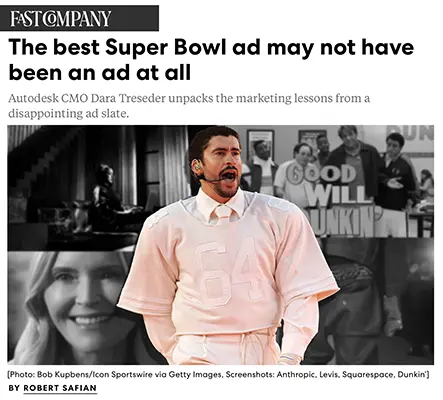This screenshot has height=400, width=443.
Task: Click the Fast Company logo
Action: (61, 18)
